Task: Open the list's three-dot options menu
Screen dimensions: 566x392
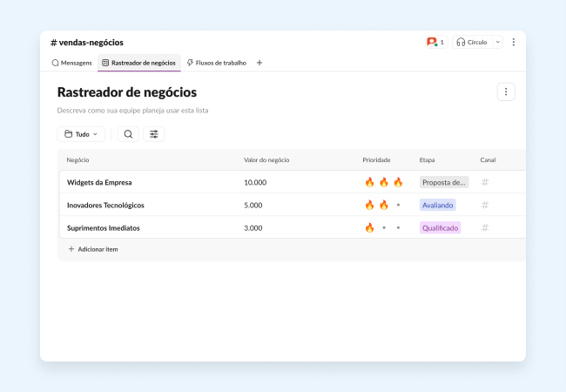Action: [506, 91]
